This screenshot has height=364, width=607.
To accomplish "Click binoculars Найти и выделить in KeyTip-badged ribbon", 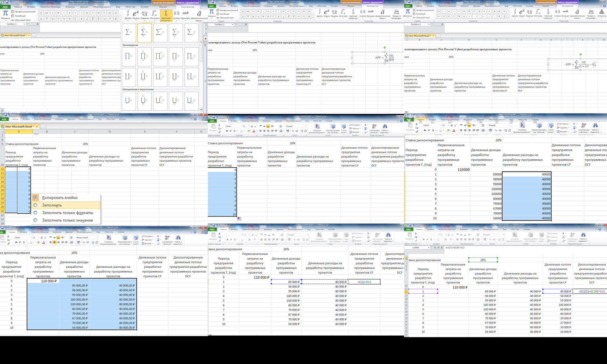I will [x=595, y=126].
